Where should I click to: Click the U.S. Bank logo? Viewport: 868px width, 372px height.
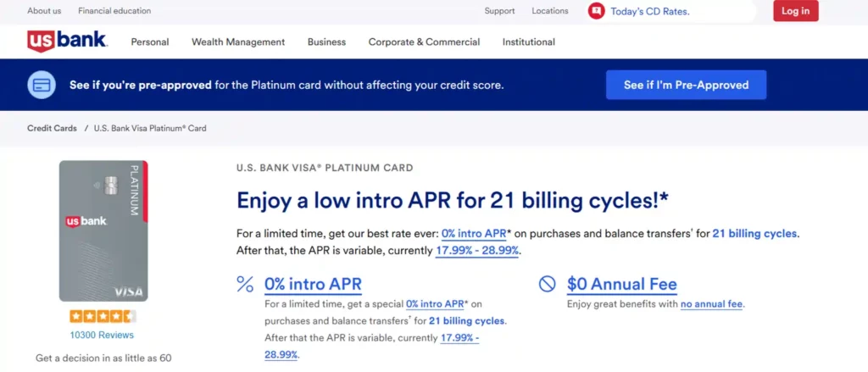point(66,41)
